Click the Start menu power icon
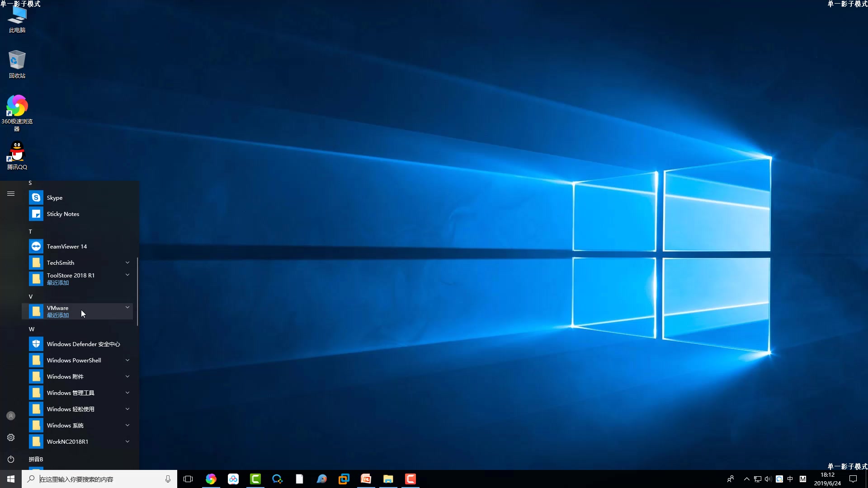The width and height of the screenshot is (868, 488). coord(11,459)
